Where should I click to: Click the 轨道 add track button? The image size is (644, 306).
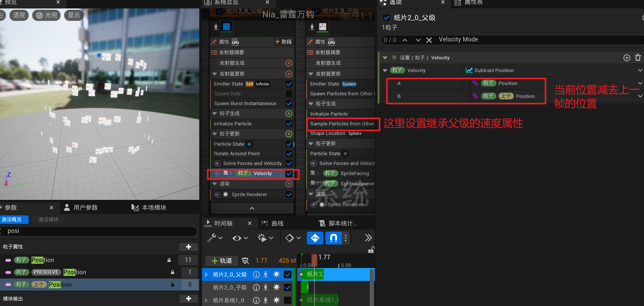[222, 261]
